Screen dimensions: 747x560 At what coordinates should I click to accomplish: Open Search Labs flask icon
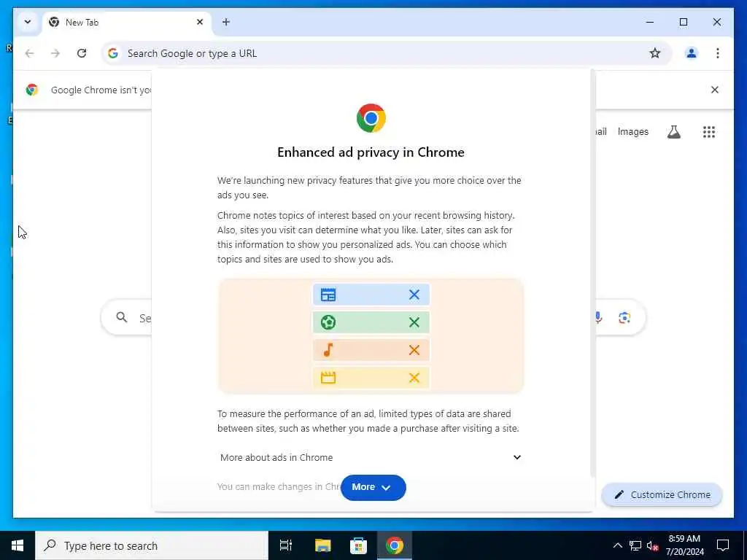click(x=673, y=132)
